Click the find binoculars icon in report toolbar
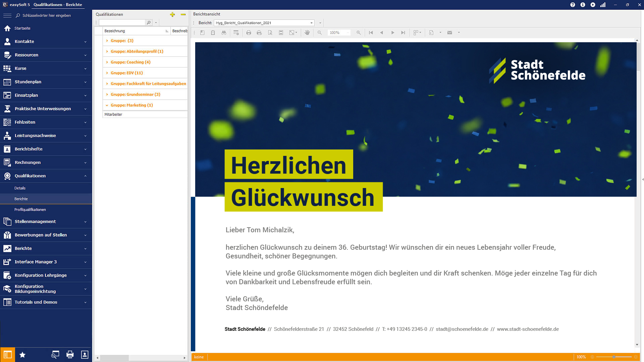 click(224, 33)
